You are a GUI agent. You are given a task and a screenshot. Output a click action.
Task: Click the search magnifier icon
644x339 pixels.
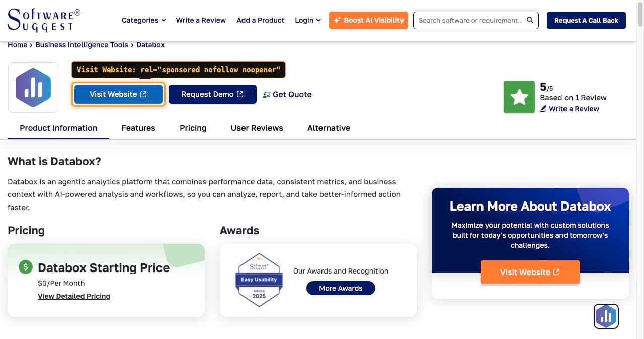(x=530, y=20)
